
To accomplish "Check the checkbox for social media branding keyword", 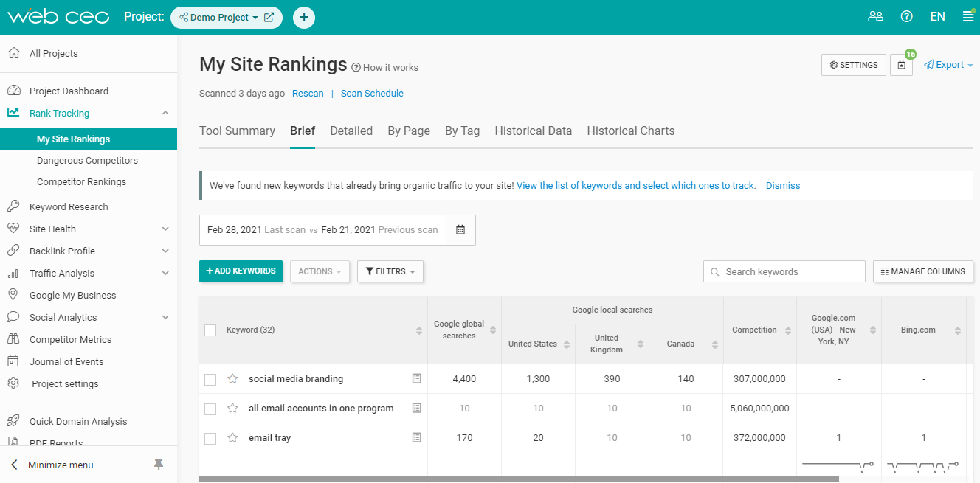I will (210, 378).
